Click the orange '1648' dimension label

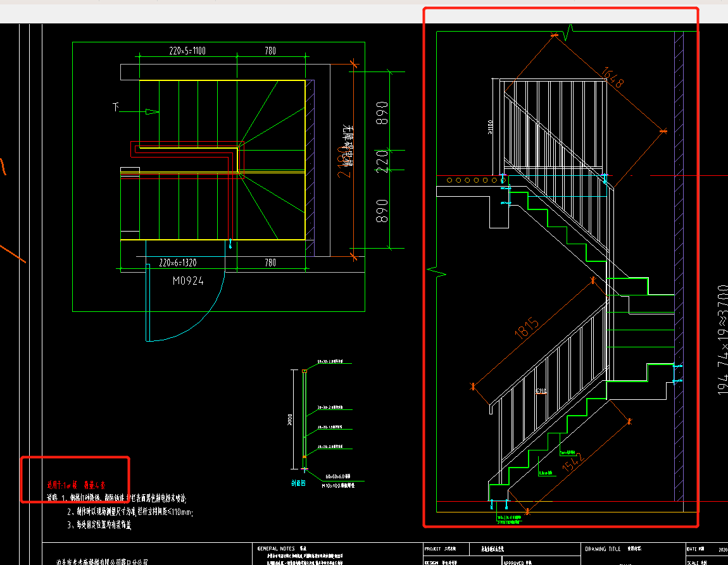coord(612,77)
